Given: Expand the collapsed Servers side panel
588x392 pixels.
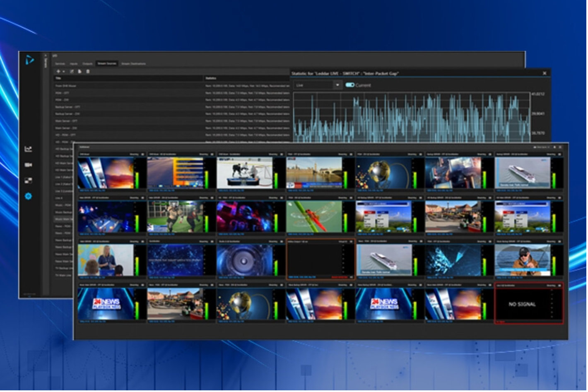Looking at the screenshot, I should click(x=46, y=62).
